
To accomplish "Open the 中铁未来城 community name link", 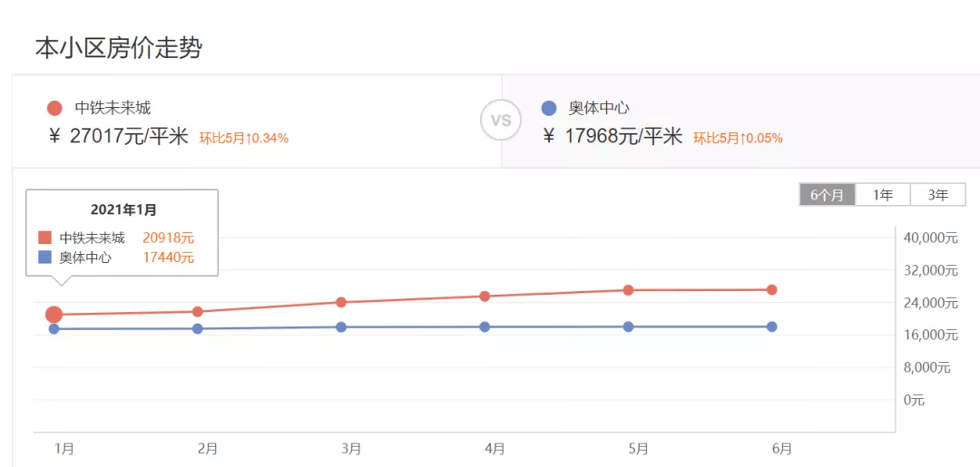I will pyautogui.click(x=113, y=109).
